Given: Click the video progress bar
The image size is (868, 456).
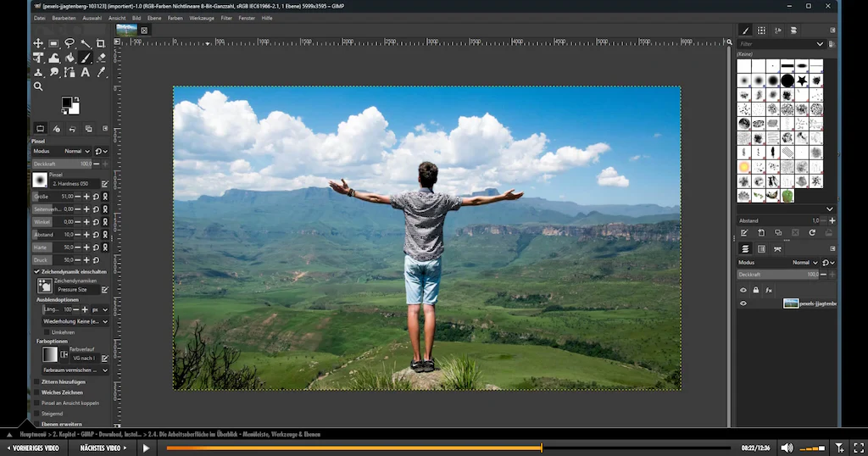Looking at the screenshot, I should coord(448,448).
